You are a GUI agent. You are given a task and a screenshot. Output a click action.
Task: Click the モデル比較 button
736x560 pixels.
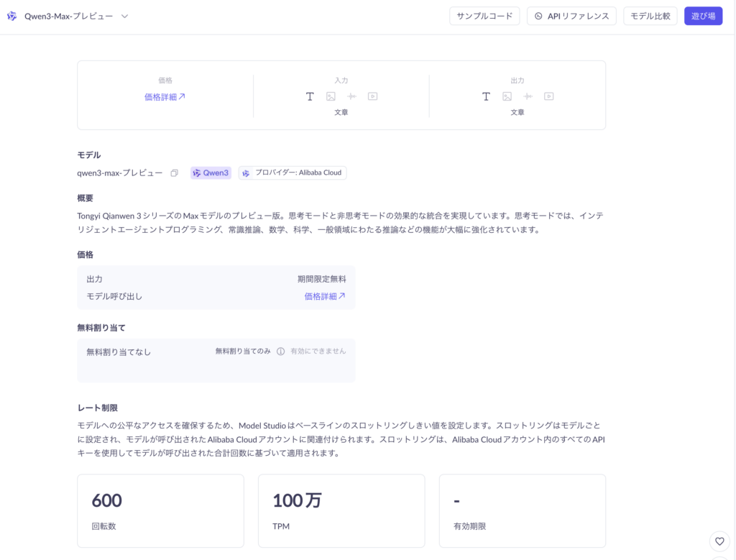(x=650, y=16)
